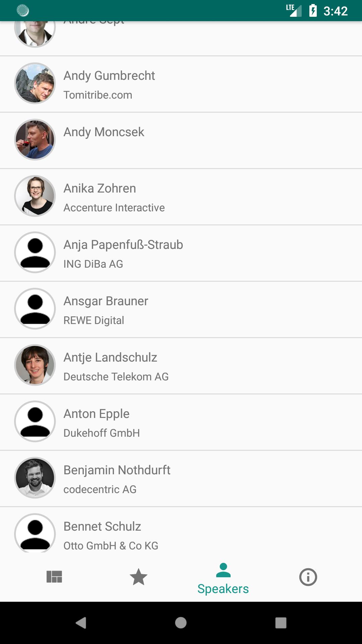Open the schedule grid tab icon
362x644 pixels.
[x=54, y=577]
